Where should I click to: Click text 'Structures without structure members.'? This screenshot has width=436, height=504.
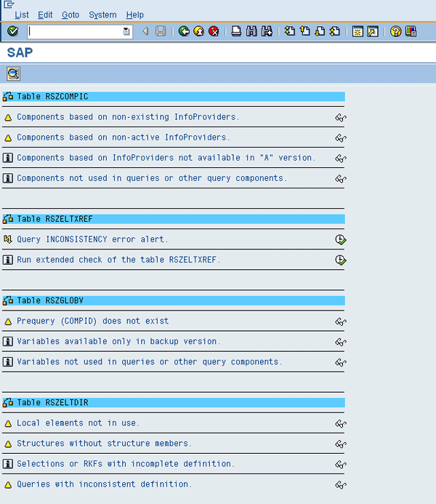105,444
